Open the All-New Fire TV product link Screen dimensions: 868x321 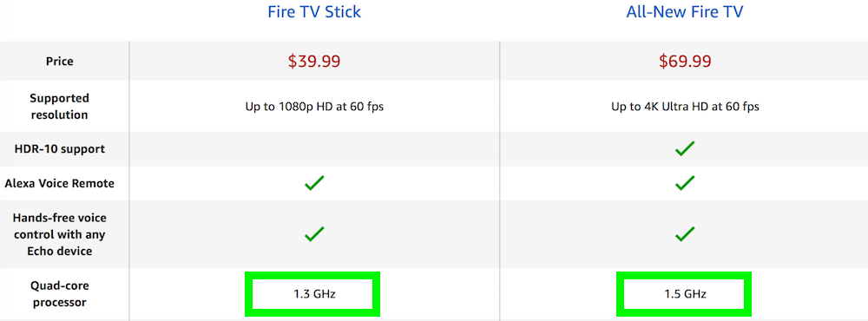685,11
